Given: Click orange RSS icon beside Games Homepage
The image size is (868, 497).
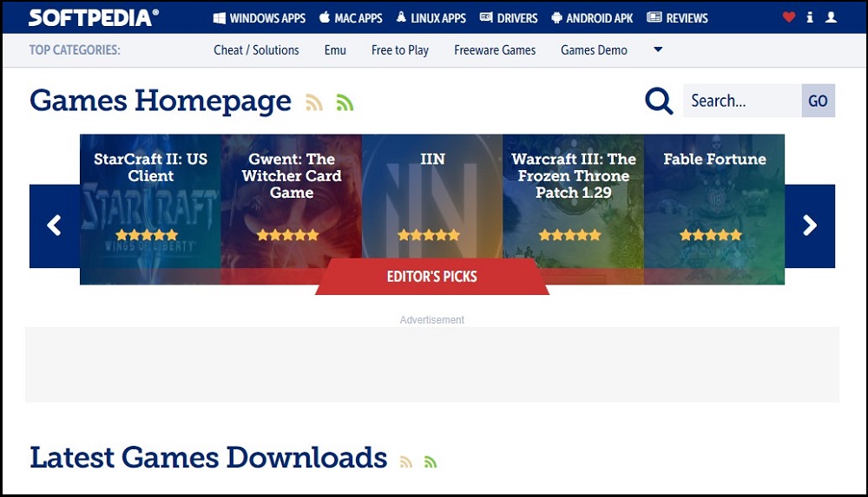Looking at the screenshot, I should point(314,102).
